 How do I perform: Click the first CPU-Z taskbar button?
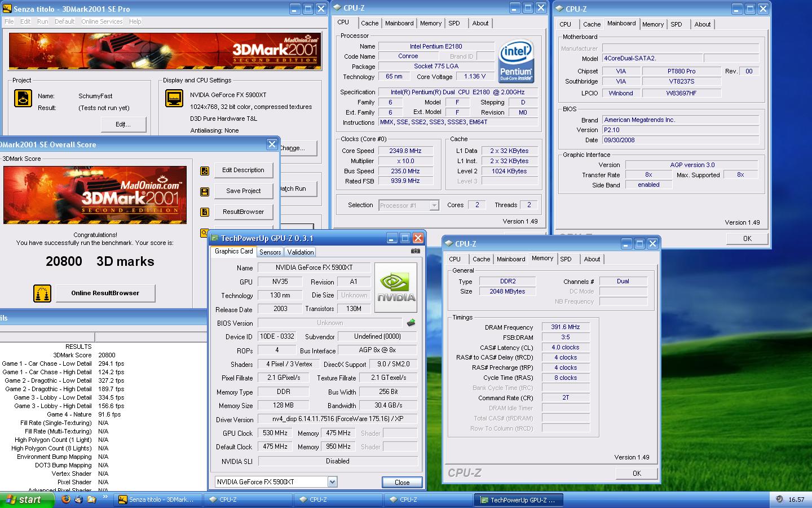(x=248, y=500)
